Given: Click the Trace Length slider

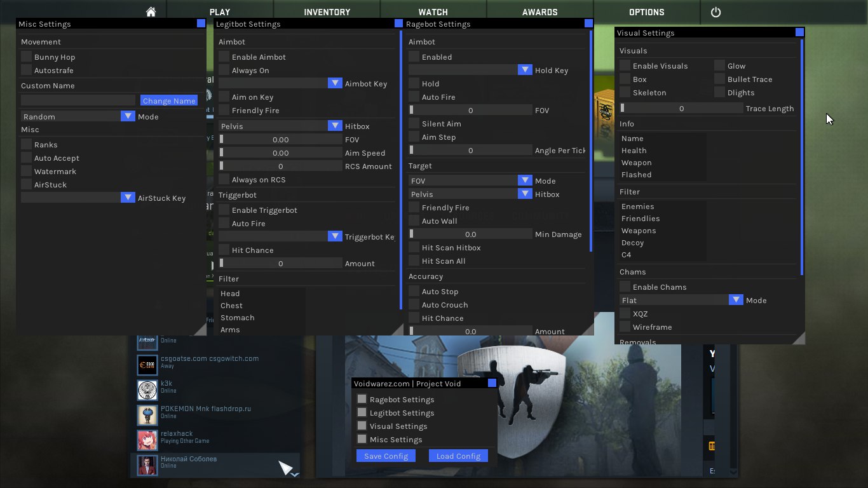Looking at the screenshot, I should (x=681, y=109).
